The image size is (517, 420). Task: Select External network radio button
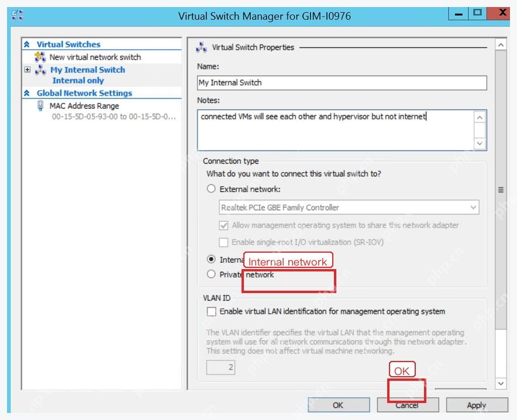211,189
